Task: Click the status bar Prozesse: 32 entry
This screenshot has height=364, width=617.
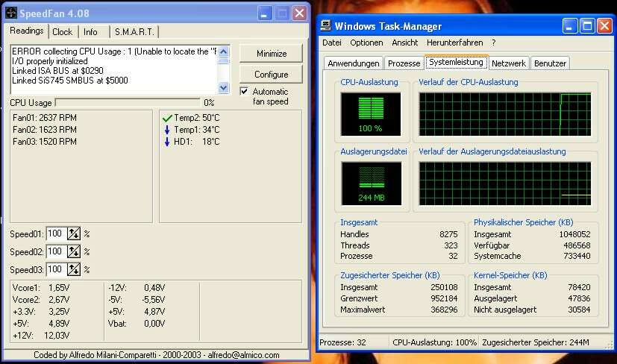Action: [x=342, y=342]
